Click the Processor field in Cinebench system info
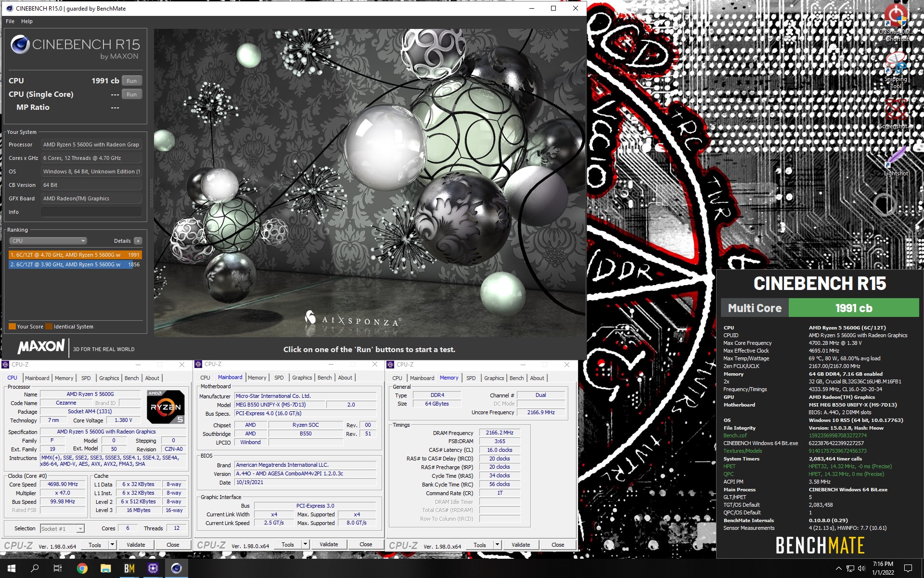924x578 pixels. pos(91,144)
